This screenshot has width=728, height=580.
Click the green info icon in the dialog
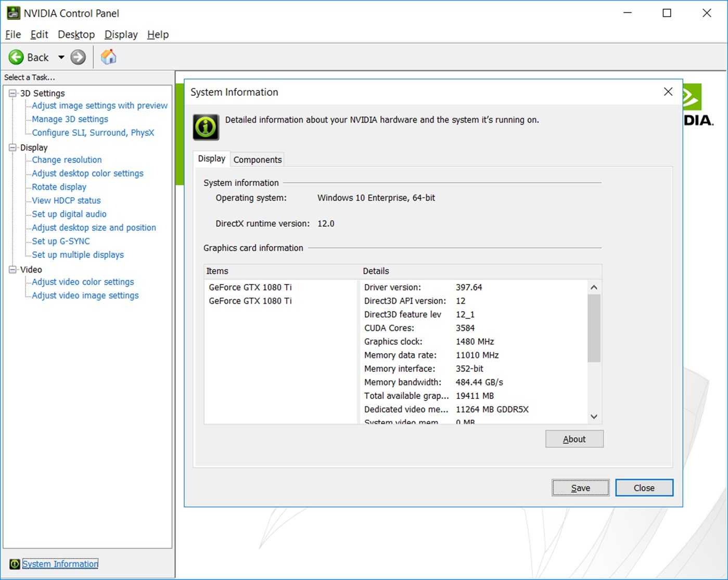(x=205, y=126)
